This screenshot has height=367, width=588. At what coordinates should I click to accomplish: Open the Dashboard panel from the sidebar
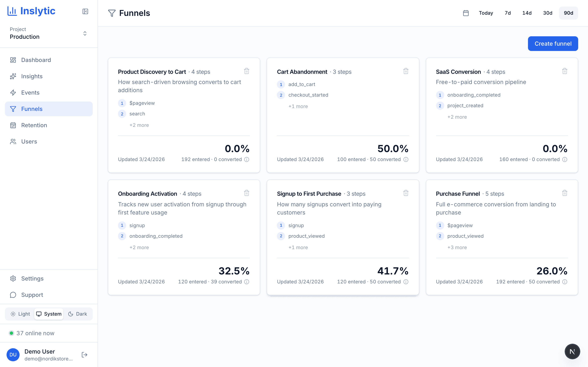[x=36, y=60]
